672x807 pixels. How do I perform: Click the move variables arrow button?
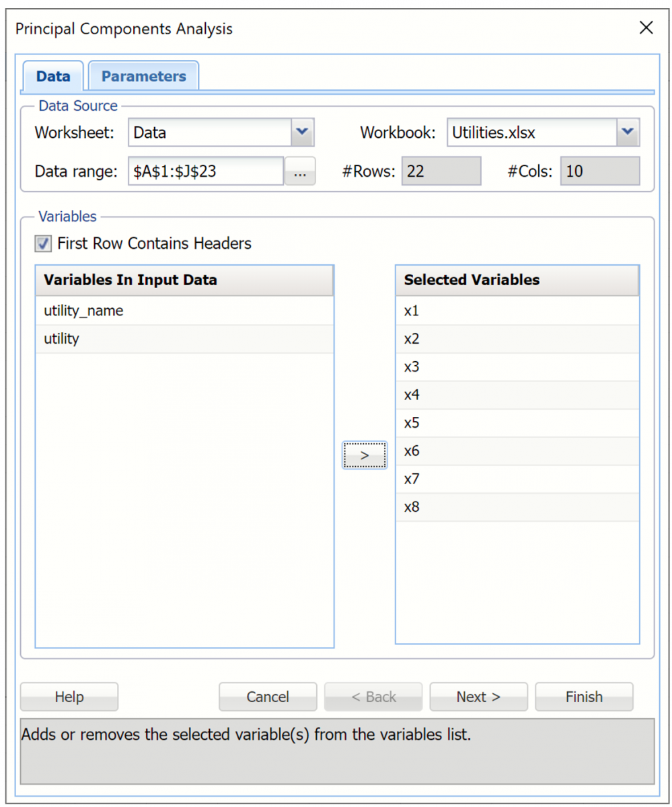tap(364, 455)
